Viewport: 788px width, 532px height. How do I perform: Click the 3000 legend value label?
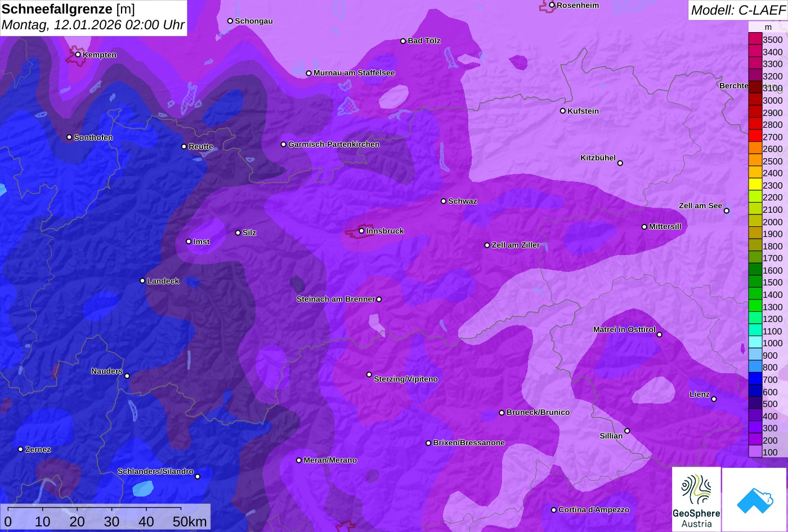[x=772, y=101]
